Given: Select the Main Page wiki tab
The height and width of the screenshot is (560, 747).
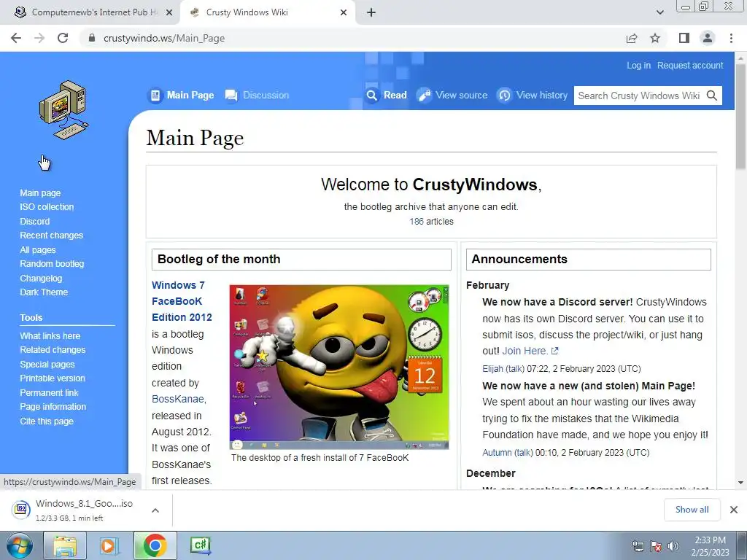Looking at the screenshot, I should pyautogui.click(x=182, y=96).
